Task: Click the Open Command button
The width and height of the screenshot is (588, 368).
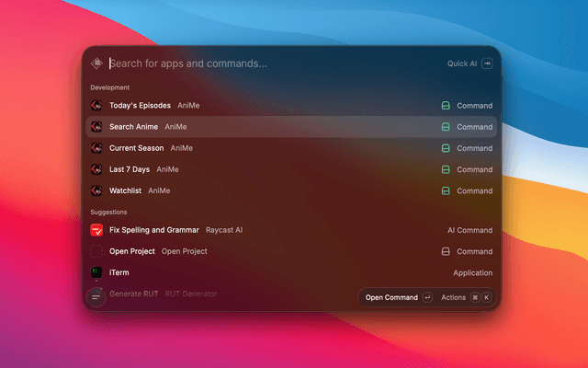Action: click(x=398, y=297)
